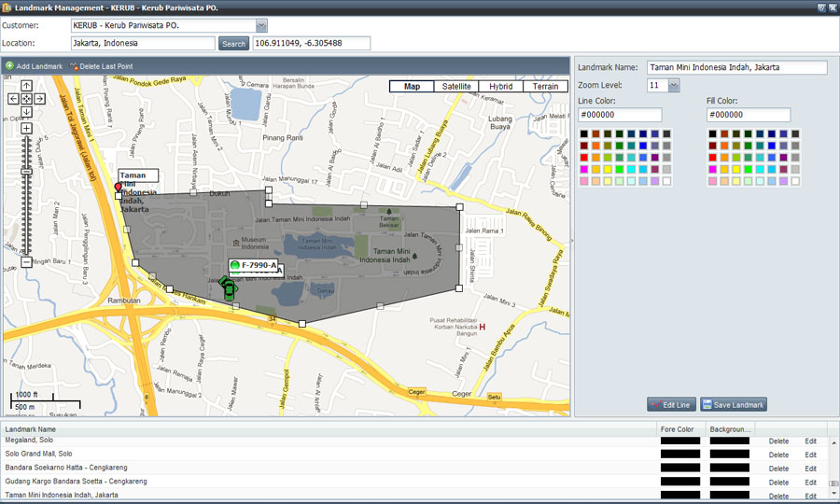The width and height of the screenshot is (840, 504).
Task: Pick the red swatch in Line Color palette
Action: (x=584, y=158)
